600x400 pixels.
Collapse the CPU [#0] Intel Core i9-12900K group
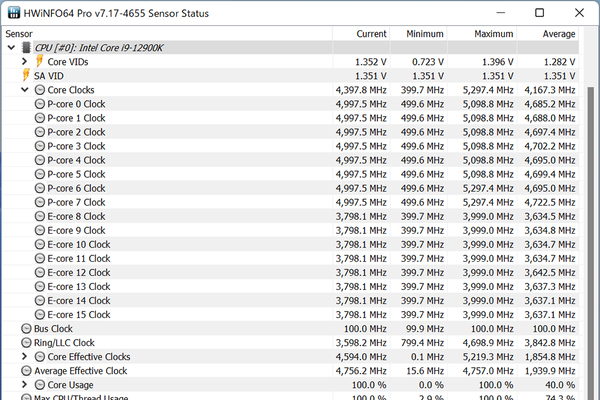pyautogui.click(x=11, y=47)
